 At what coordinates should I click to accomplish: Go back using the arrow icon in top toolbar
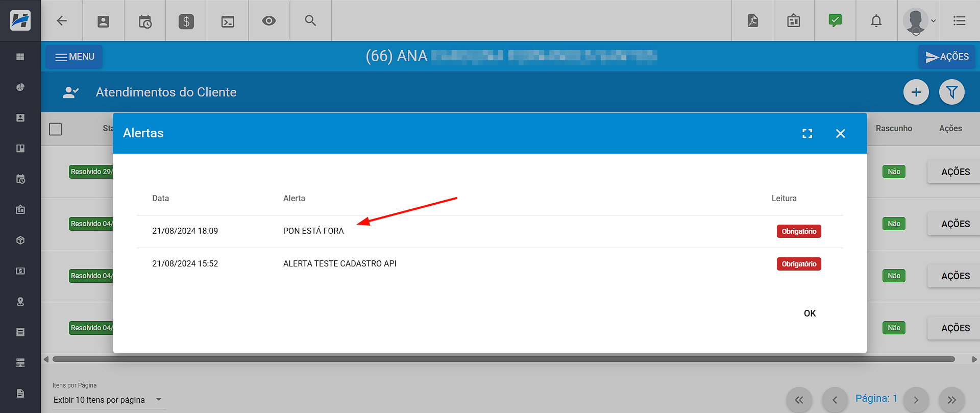pos(62,21)
